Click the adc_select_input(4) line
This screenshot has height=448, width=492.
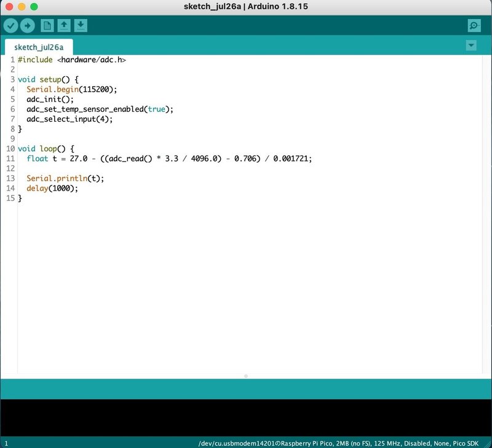pos(69,119)
